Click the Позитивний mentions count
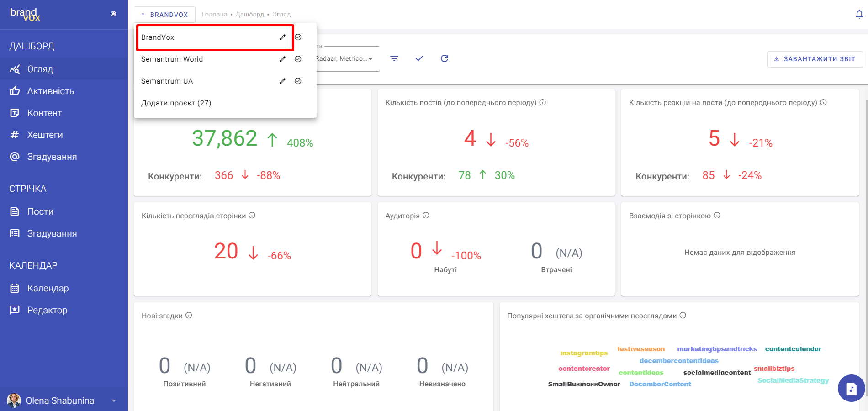Screen dimensions: 868x411 pyautogui.click(x=164, y=366)
